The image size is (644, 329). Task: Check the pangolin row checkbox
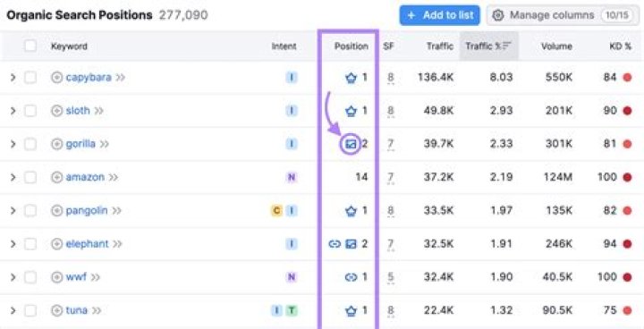pos(30,211)
